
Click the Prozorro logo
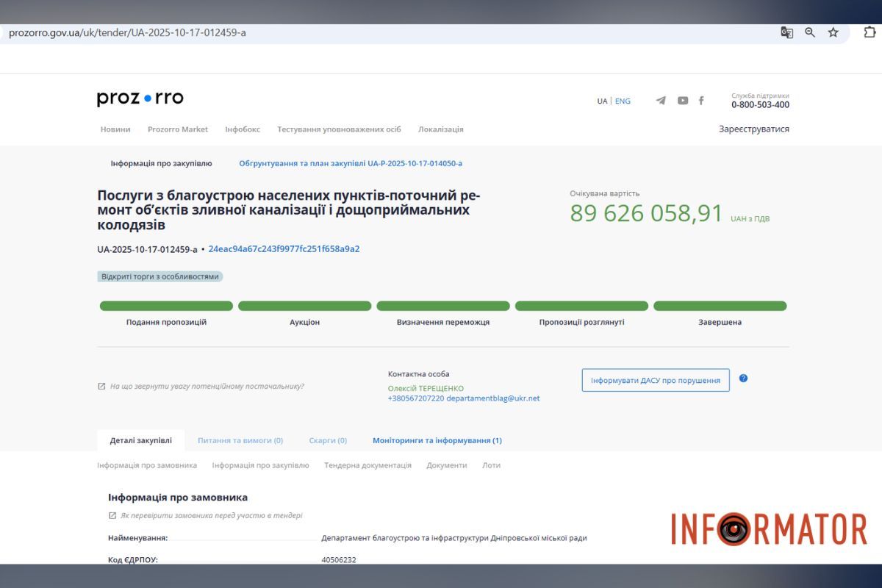click(x=140, y=98)
